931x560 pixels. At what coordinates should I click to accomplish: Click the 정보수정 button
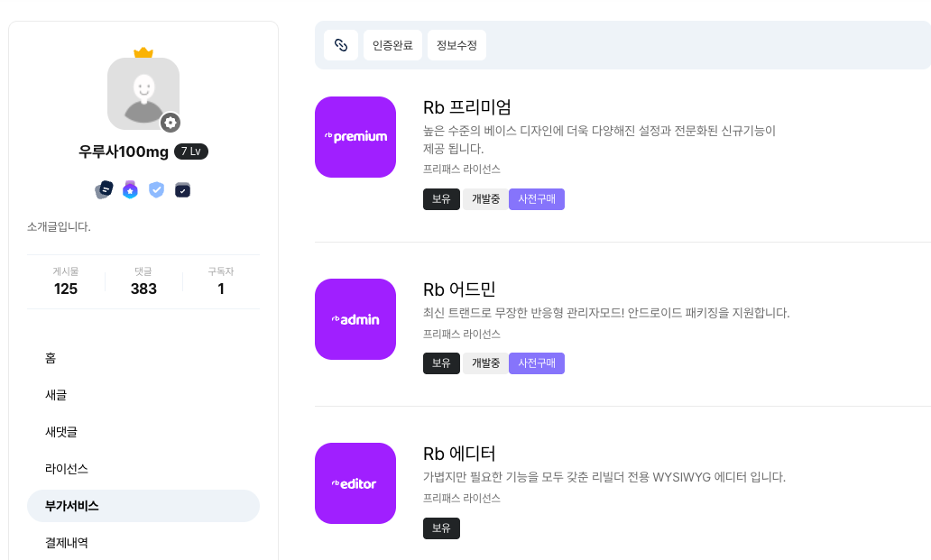[x=456, y=45]
